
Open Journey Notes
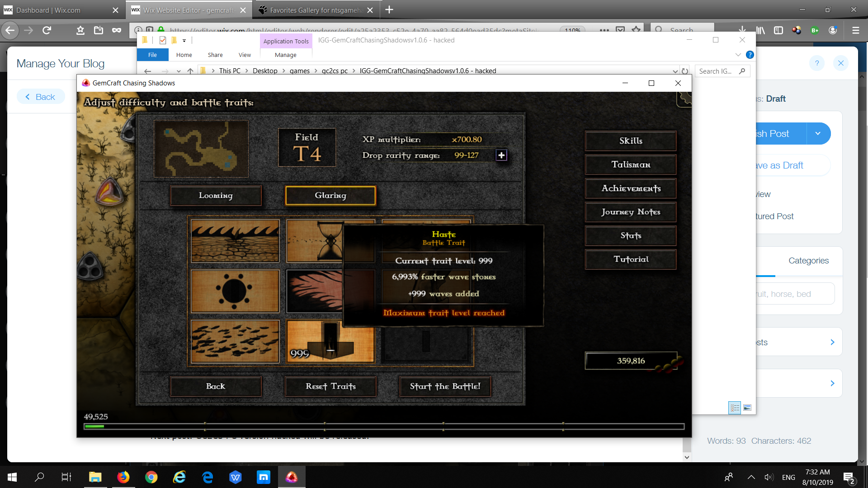click(631, 212)
